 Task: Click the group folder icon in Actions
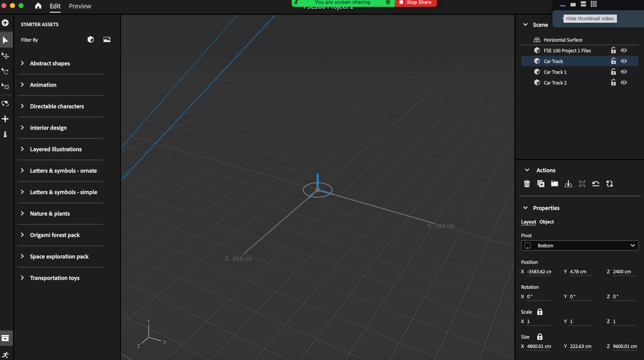point(554,184)
